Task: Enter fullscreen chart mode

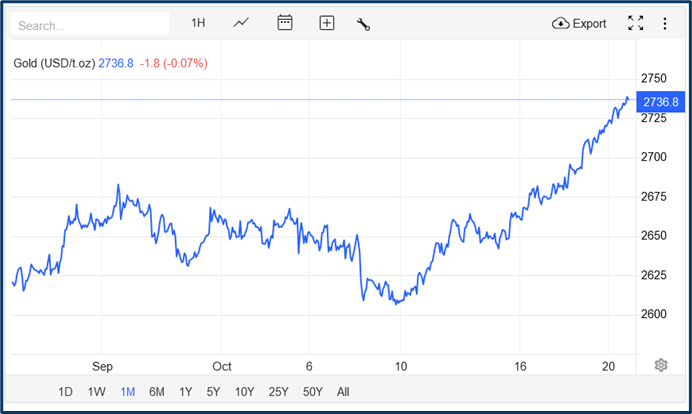Action: pos(635,23)
